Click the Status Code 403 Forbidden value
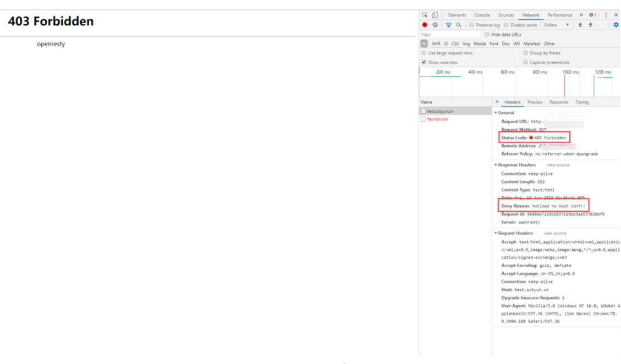621x364 pixels. click(550, 138)
